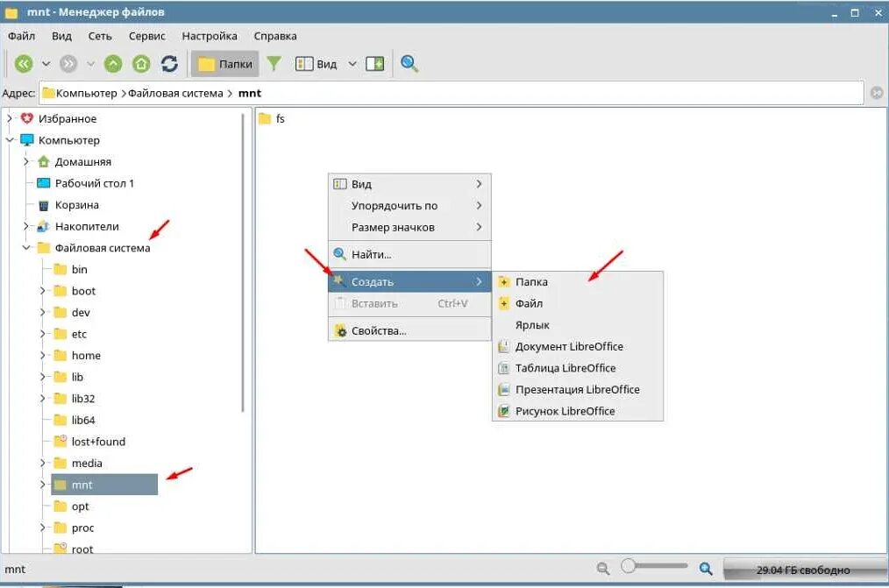Viewport: 889px width, 588px height.
Task: Select Избранное heart icon in tree
Action: pyautogui.click(x=26, y=118)
